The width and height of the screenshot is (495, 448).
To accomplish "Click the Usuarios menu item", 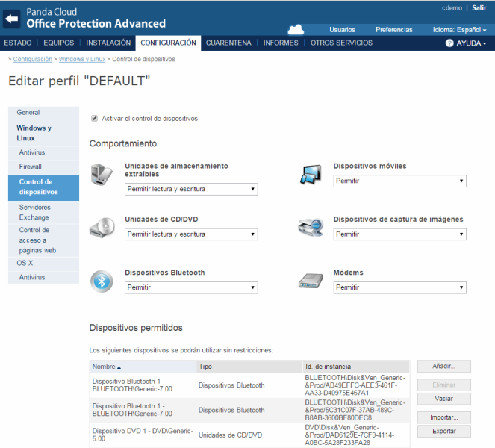I will [342, 30].
